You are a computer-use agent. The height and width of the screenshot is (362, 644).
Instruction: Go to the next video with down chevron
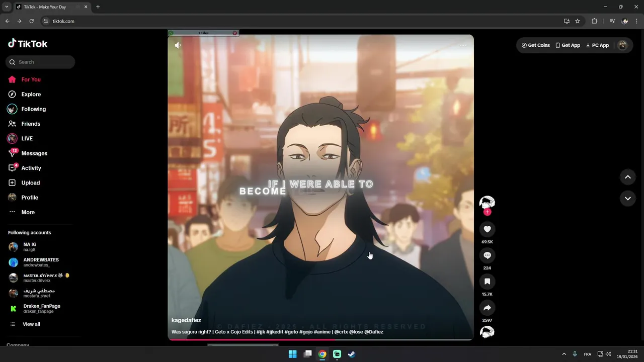(x=628, y=199)
